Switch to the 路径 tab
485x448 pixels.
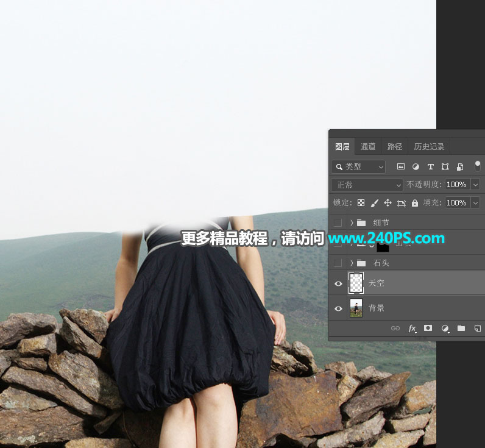pyautogui.click(x=395, y=147)
